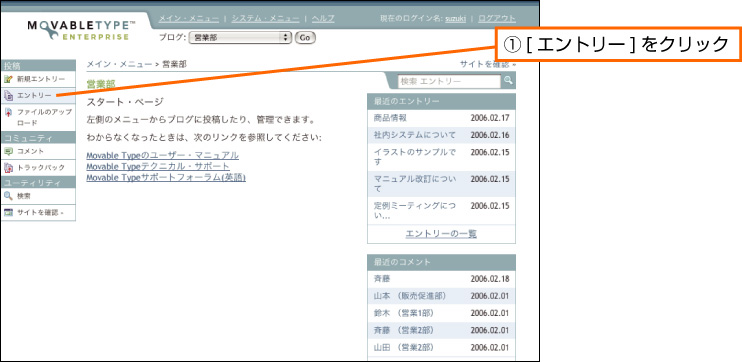The image size is (742, 362).
Task: Open the ブログ selection dropdown showing 営業部
Action: point(240,37)
